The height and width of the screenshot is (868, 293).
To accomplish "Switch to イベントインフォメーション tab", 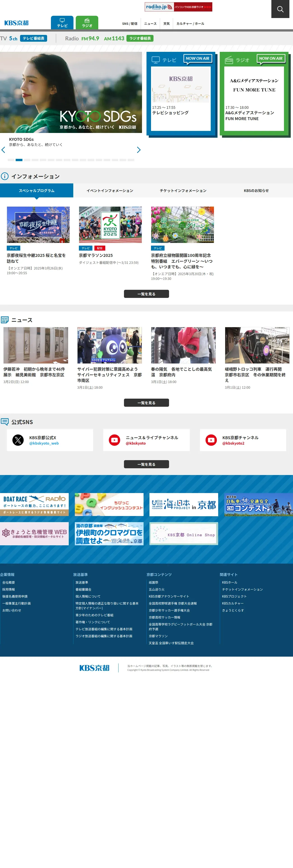I will 110,191.
